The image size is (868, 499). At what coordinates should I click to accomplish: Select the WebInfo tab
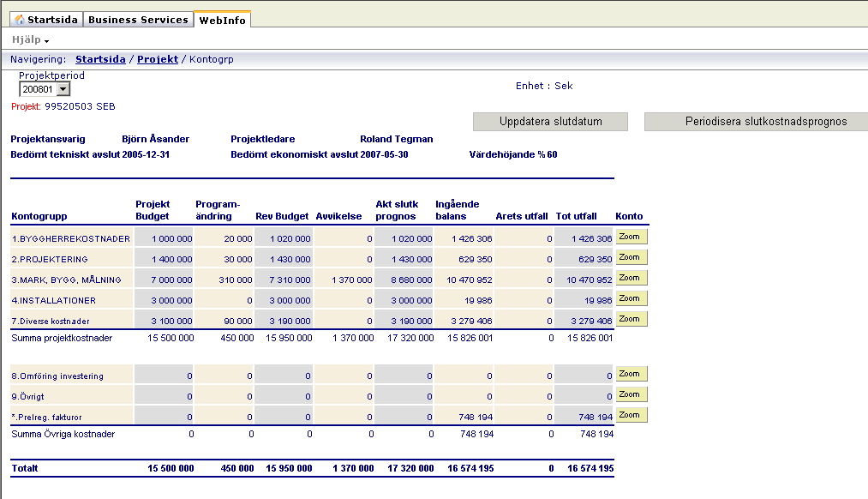[x=222, y=20]
